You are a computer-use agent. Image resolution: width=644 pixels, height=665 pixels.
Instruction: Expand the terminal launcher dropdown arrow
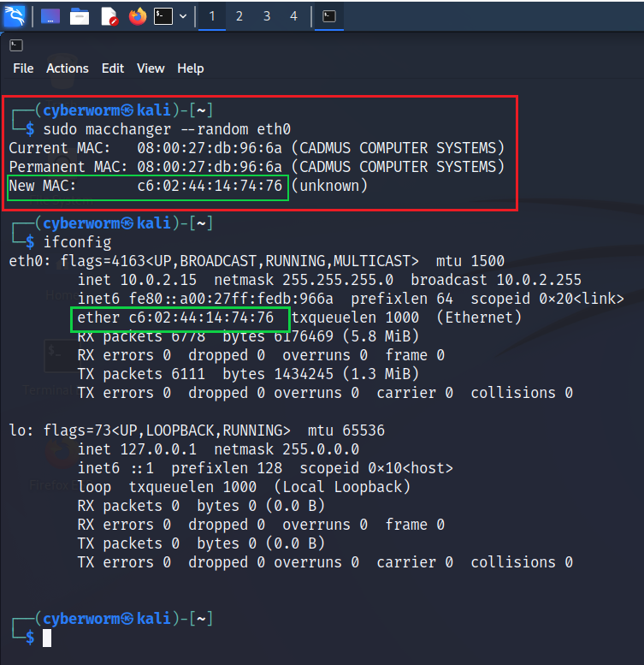tap(183, 16)
